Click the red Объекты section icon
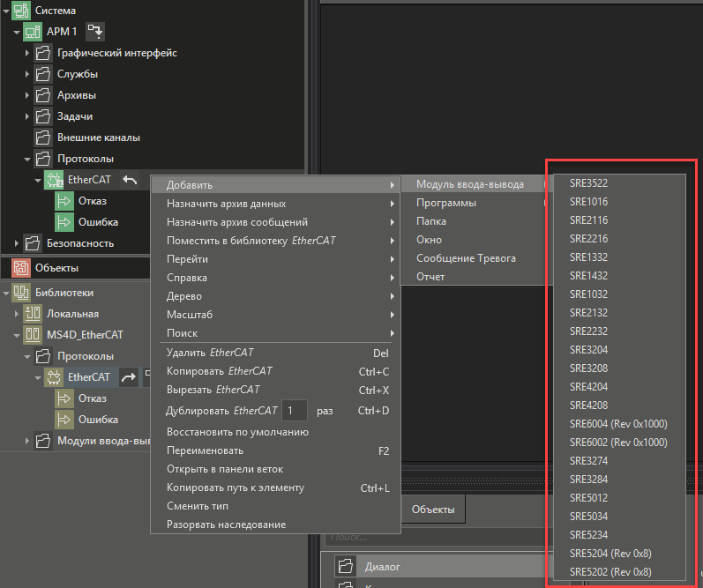The height and width of the screenshot is (588, 703). point(21,268)
